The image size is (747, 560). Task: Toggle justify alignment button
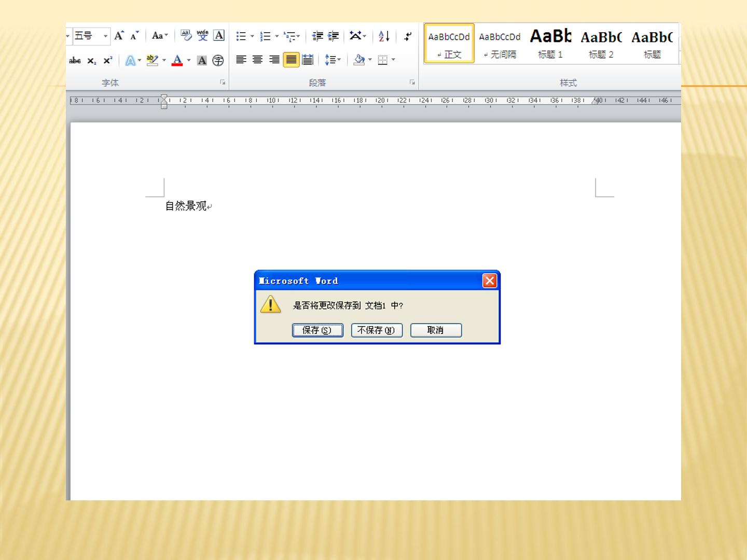coord(291,60)
